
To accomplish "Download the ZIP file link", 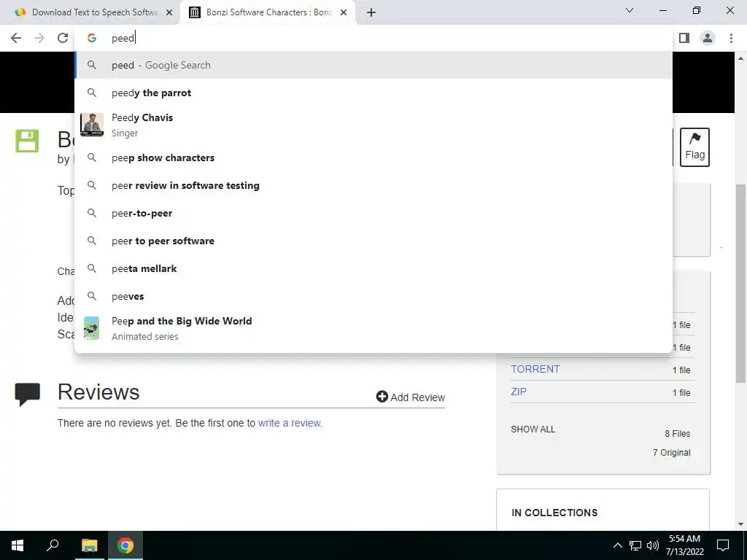I will (x=519, y=392).
